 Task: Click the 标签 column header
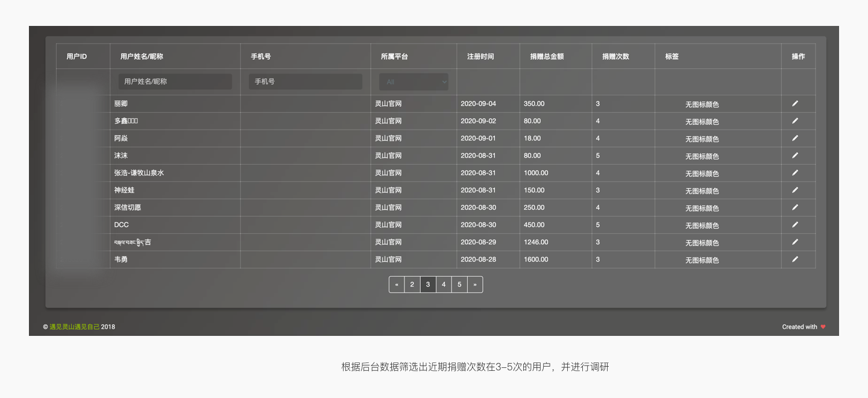click(672, 57)
